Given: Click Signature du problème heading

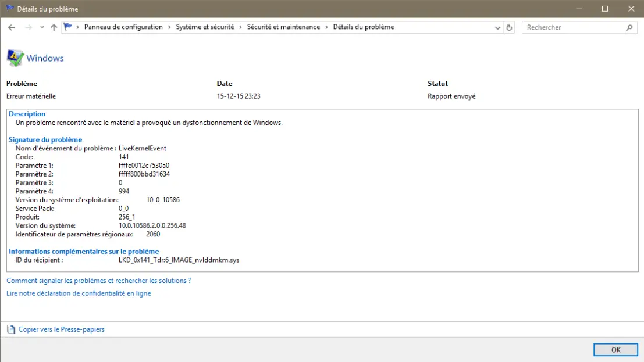Looking at the screenshot, I should (x=45, y=140).
